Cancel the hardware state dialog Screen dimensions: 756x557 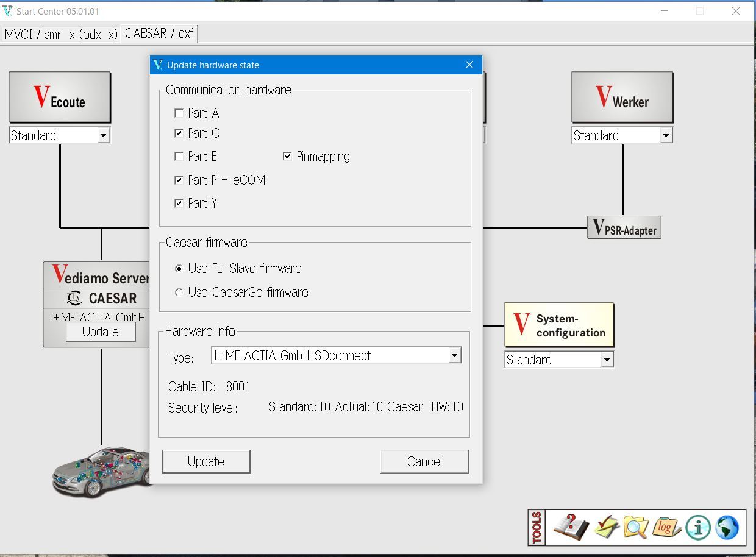click(x=424, y=461)
